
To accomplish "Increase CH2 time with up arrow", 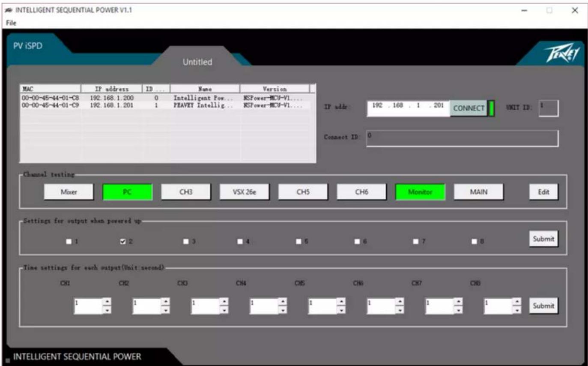I will [x=166, y=302].
